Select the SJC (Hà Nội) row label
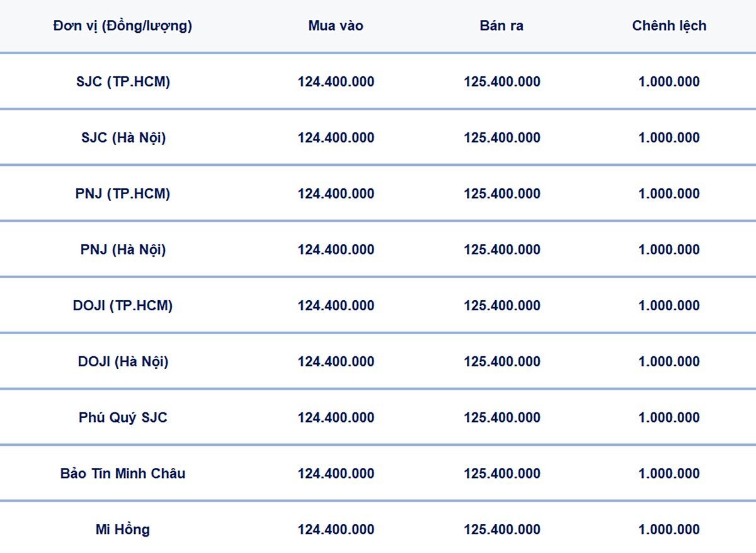This screenshot has height=553, width=756. click(x=123, y=137)
